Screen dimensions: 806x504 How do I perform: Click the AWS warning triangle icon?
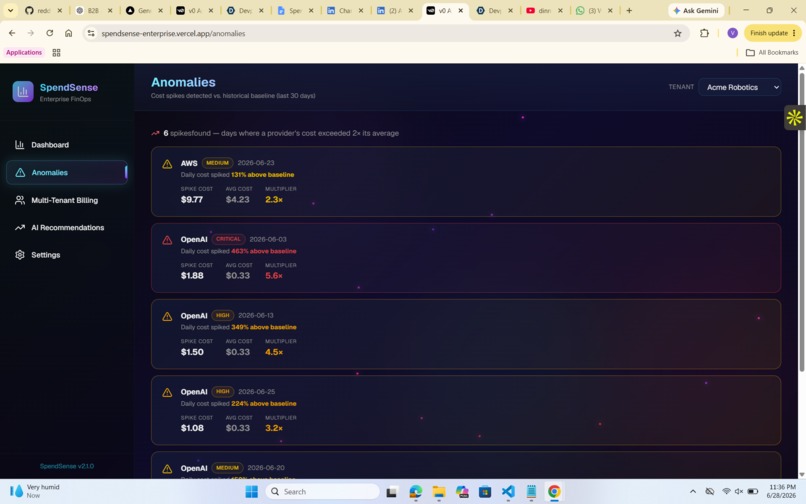tap(167, 164)
